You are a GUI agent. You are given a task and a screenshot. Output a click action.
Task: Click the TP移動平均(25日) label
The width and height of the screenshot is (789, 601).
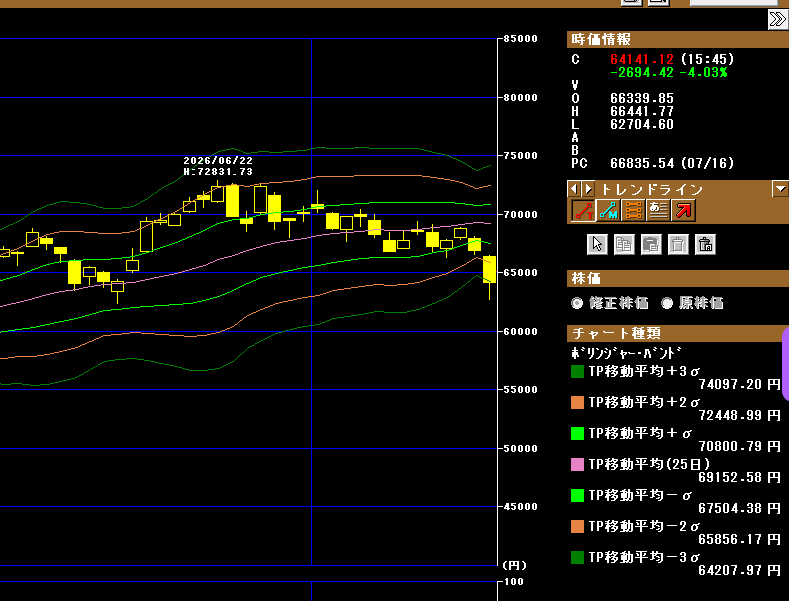pyautogui.click(x=649, y=464)
